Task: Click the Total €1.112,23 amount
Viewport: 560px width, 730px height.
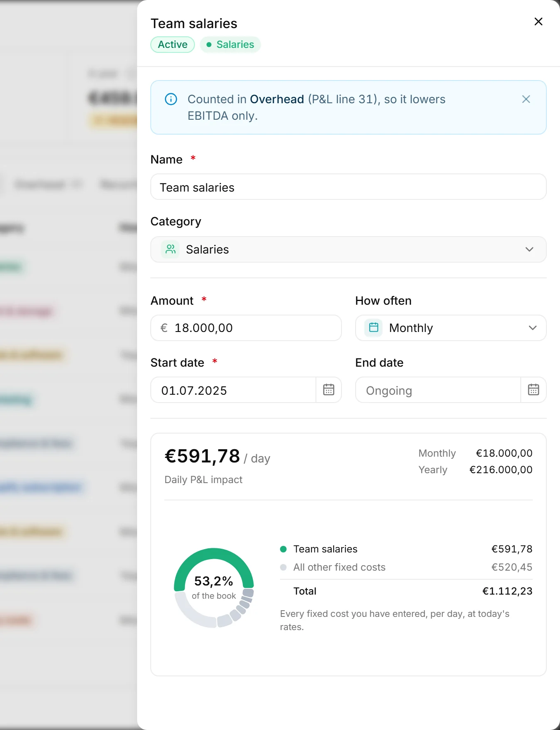Action: tap(507, 591)
